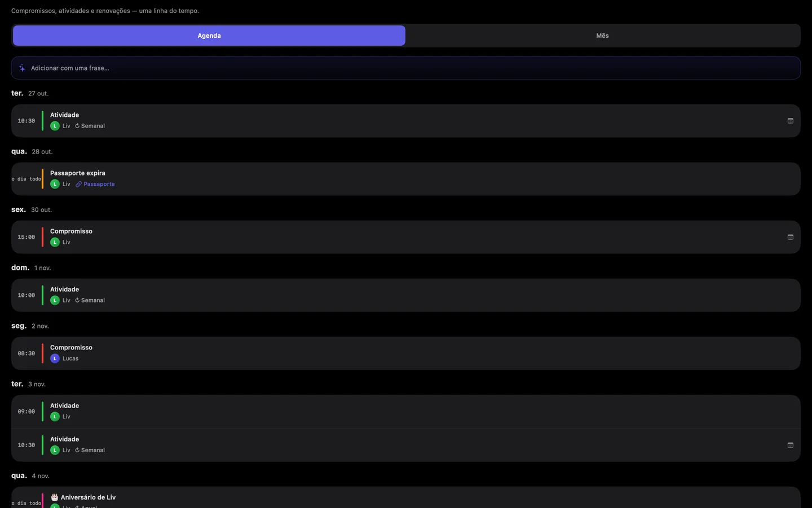
Task: Open the 08:30 Compromisso event title
Action: [71, 348]
